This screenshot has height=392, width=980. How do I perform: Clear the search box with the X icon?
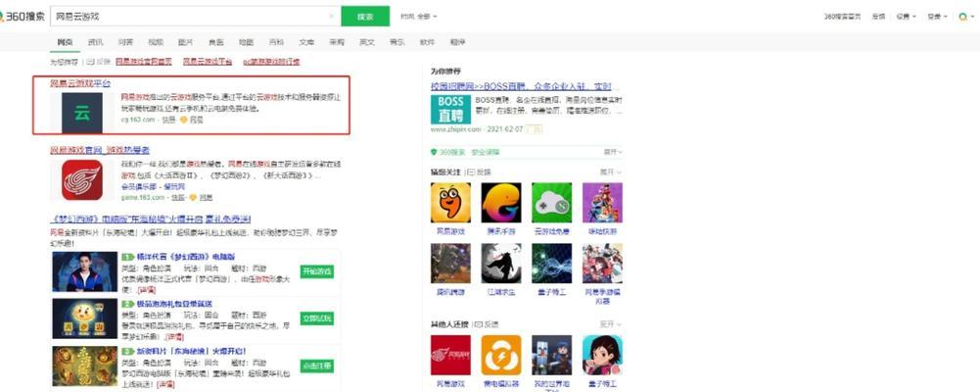click(x=332, y=17)
